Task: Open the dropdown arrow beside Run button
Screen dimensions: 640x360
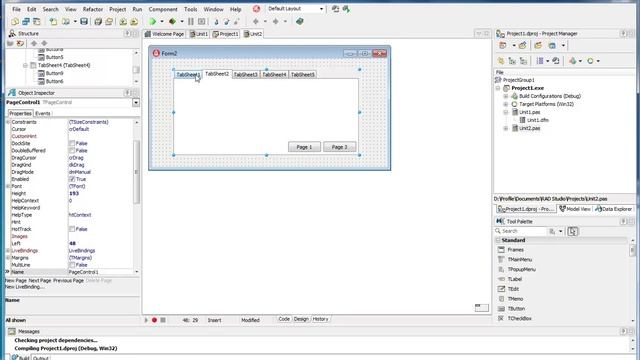Action: coord(162,22)
